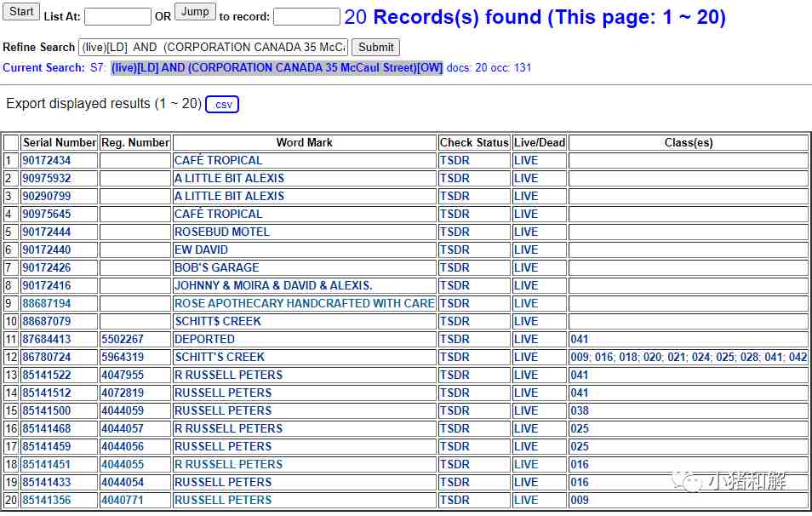The width and height of the screenshot is (812, 516).
Task: Check TSDR status for EW DAVID
Action: click(x=455, y=249)
